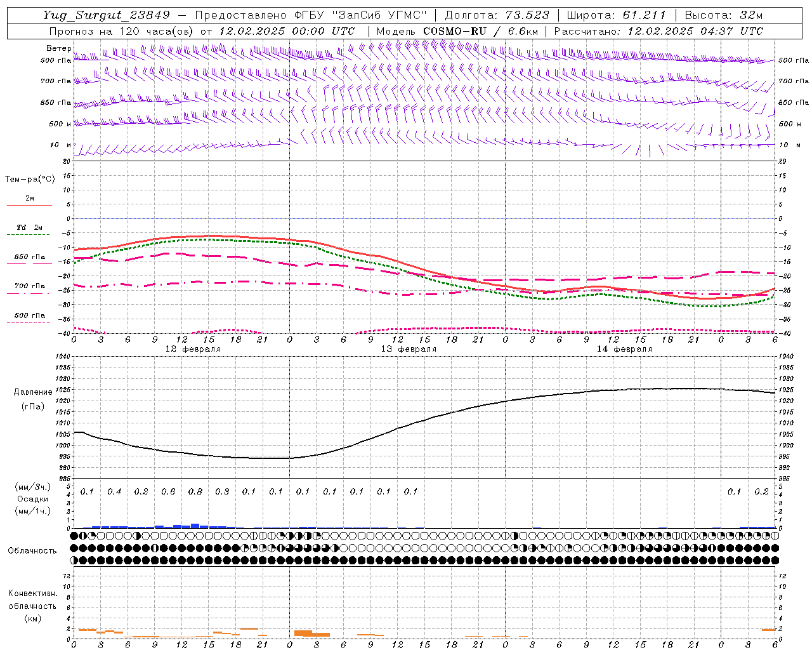The width and height of the screenshot is (812, 650).
Task: Click the forecast text Прогноз на 120 часа(ов)
Action: (x=122, y=31)
